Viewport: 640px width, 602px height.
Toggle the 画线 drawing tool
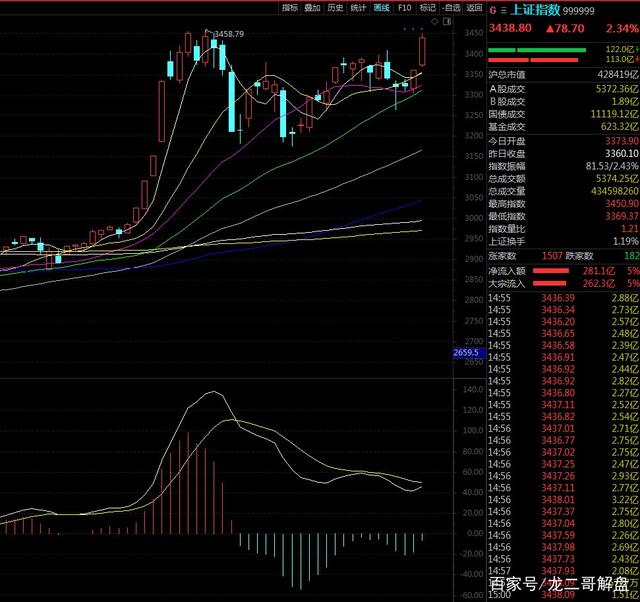click(x=382, y=7)
